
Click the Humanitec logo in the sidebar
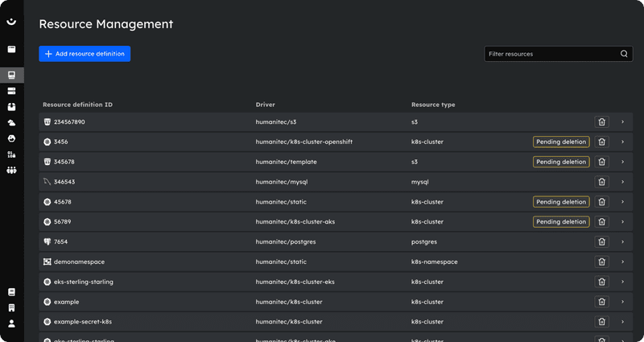pyautogui.click(x=11, y=22)
